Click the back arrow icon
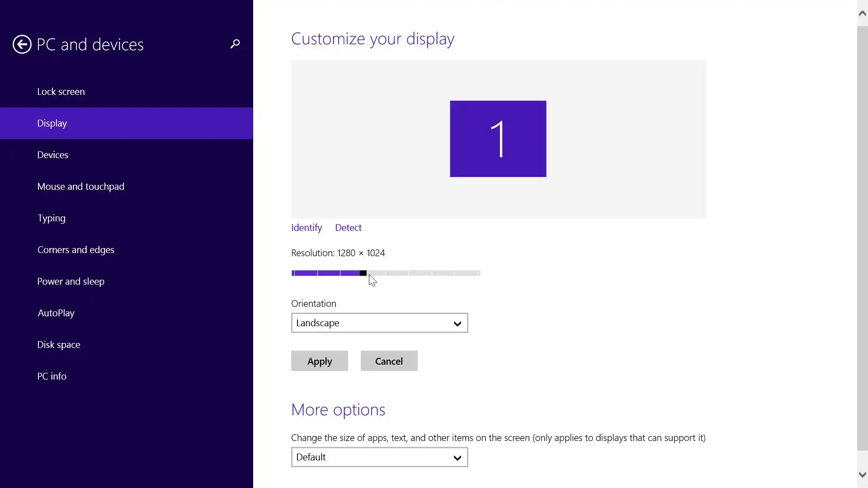The height and width of the screenshot is (488, 868). [x=22, y=44]
